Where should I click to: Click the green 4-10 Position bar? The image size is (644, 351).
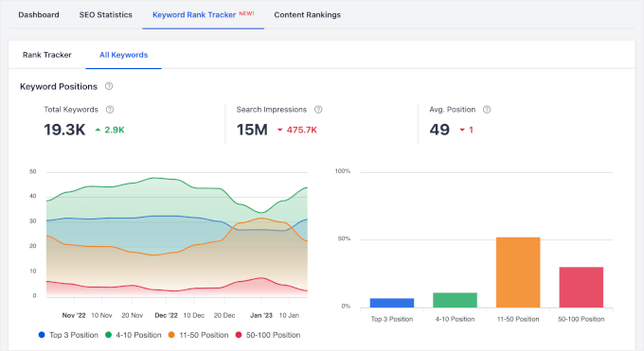[456, 300]
